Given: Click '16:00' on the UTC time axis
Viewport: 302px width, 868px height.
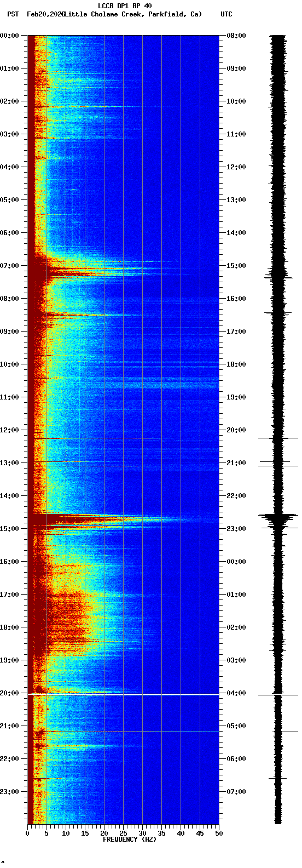Looking at the screenshot, I should tap(236, 299).
